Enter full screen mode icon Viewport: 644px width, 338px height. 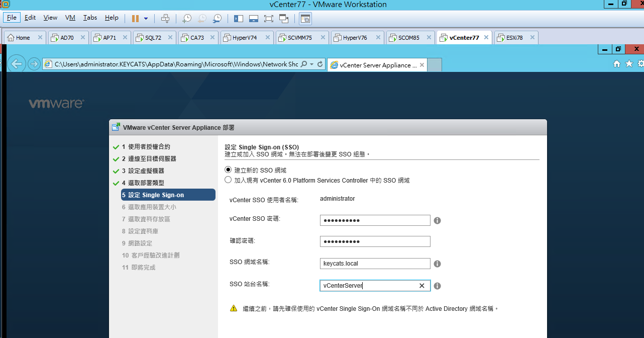[x=268, y=19]
